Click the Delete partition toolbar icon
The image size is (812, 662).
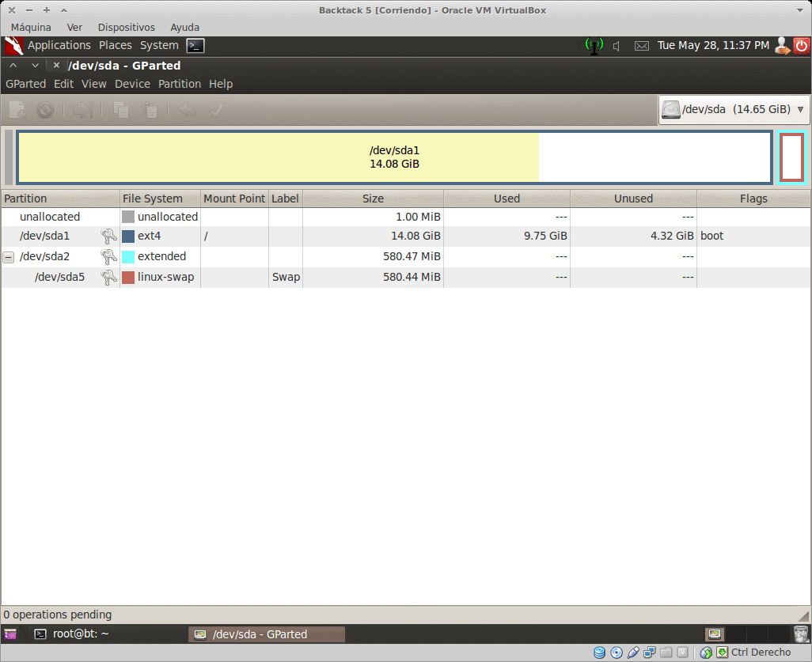[45, 111]
